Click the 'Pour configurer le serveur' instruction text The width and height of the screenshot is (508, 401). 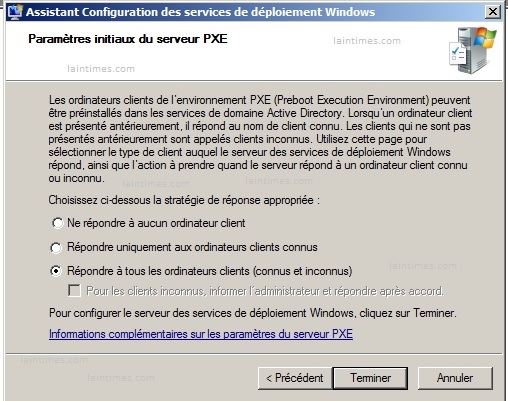click(x=253, y=313)
